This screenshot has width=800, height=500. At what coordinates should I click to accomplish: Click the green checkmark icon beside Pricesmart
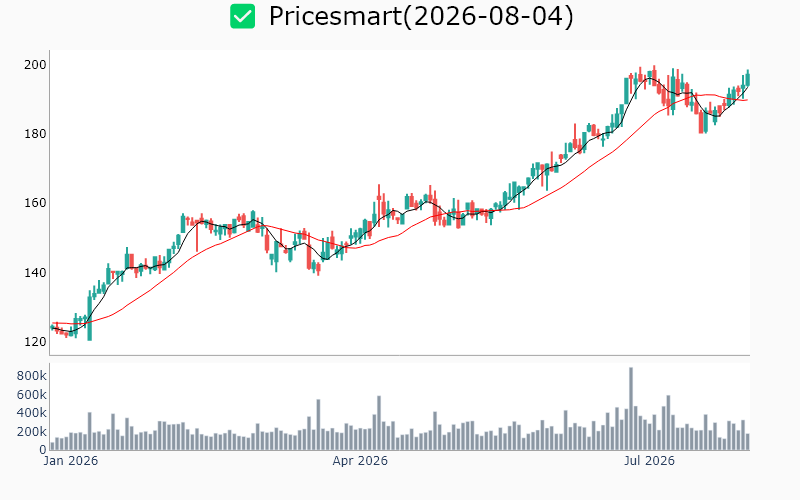click(242, 16)
